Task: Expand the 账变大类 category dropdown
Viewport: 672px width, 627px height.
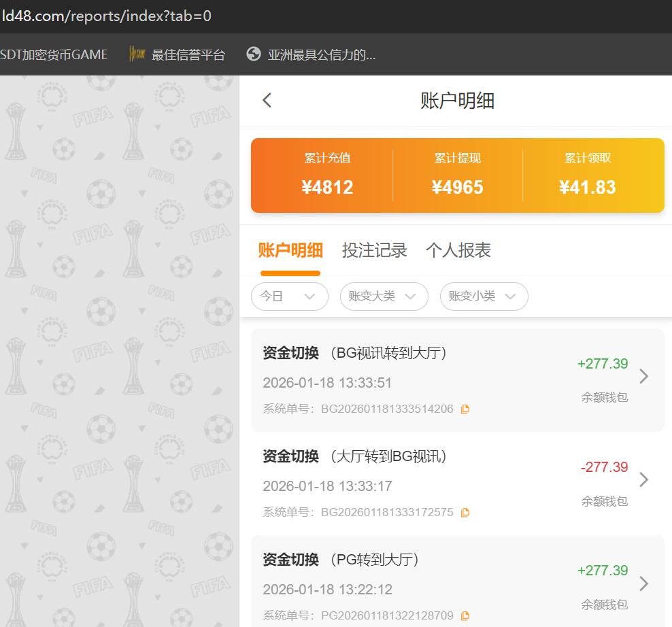Action: [384, 296]
